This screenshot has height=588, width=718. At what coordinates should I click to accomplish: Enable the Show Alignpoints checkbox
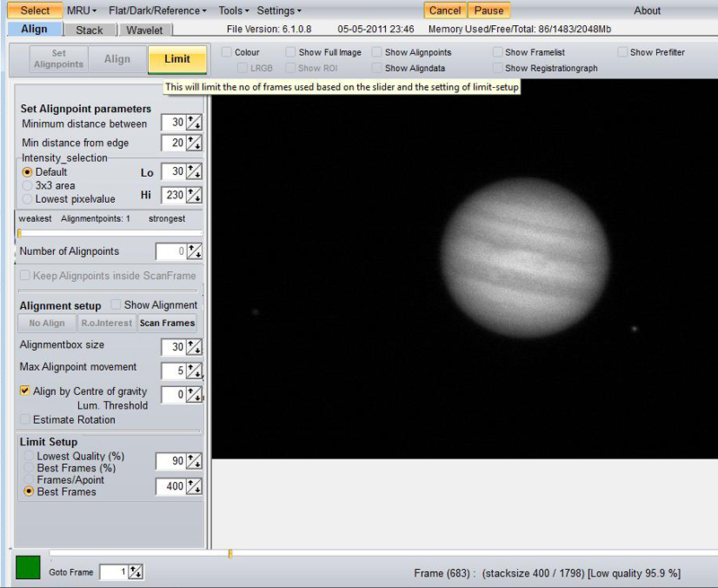click(377, 53)
